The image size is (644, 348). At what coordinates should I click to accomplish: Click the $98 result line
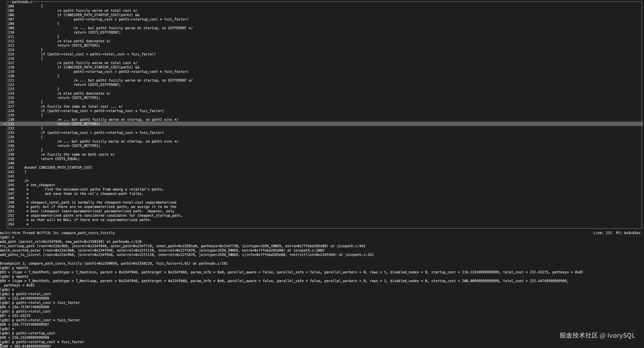(x=25, y=325)
